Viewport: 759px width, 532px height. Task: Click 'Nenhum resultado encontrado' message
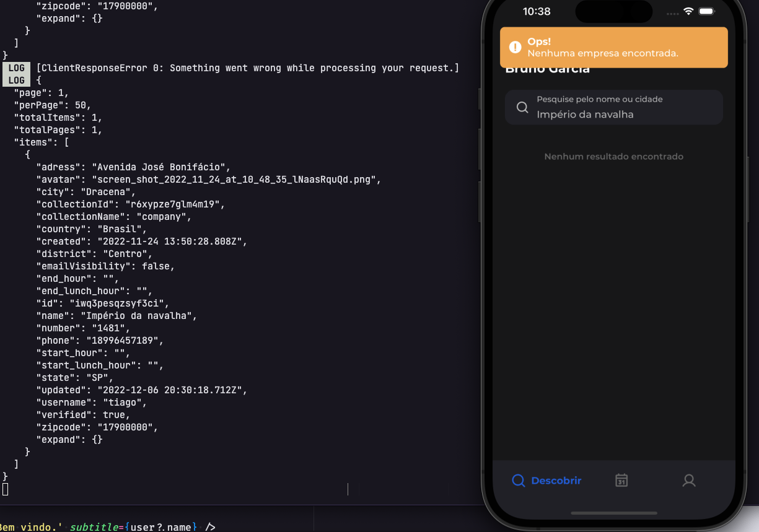pyautogui.click(x=614, y=157)
